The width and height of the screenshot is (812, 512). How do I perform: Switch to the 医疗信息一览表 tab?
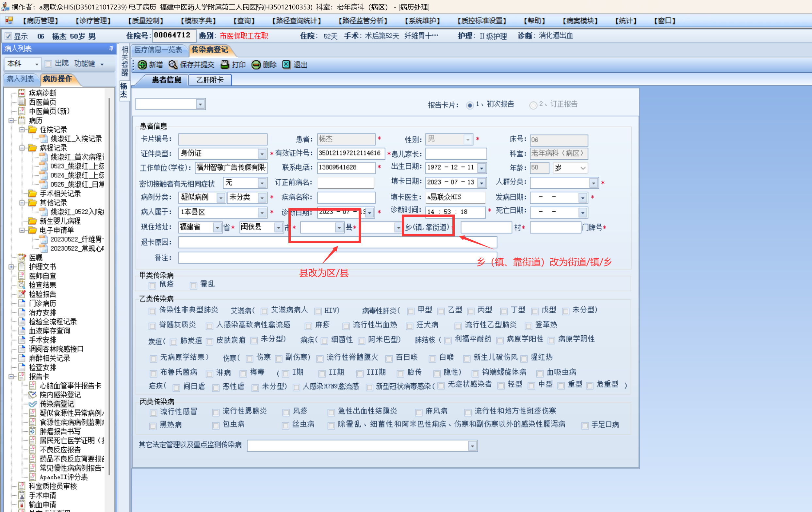158,50
